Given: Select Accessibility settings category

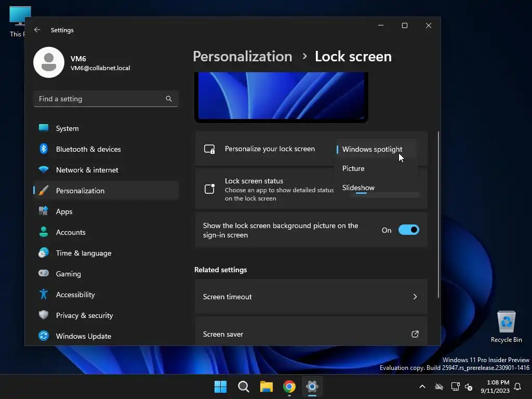Looking at the screenshot, I should [x=106, y=295].
